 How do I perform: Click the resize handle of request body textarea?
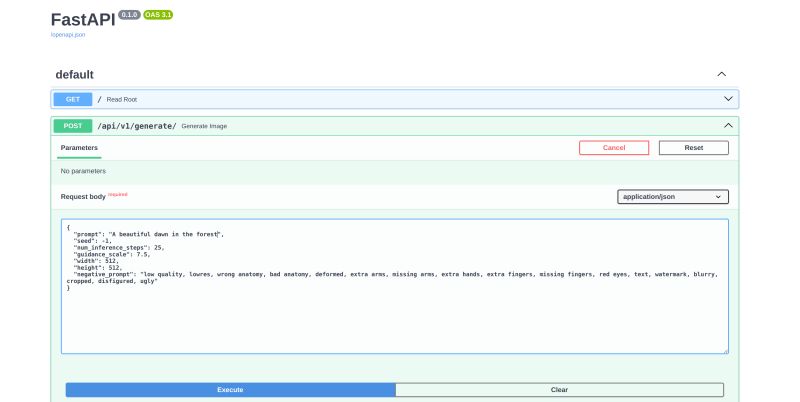click(726, 350)
